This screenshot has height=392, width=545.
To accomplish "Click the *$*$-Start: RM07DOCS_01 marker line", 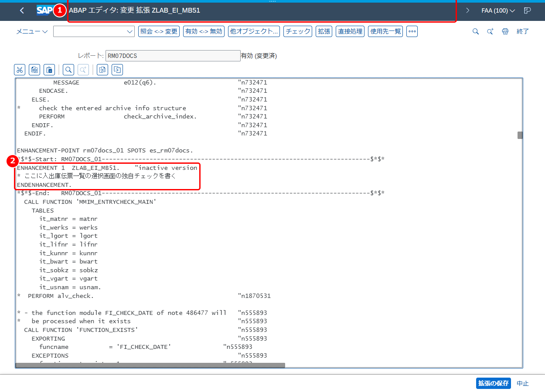I will pyautogui.click(x=201, y=159).
